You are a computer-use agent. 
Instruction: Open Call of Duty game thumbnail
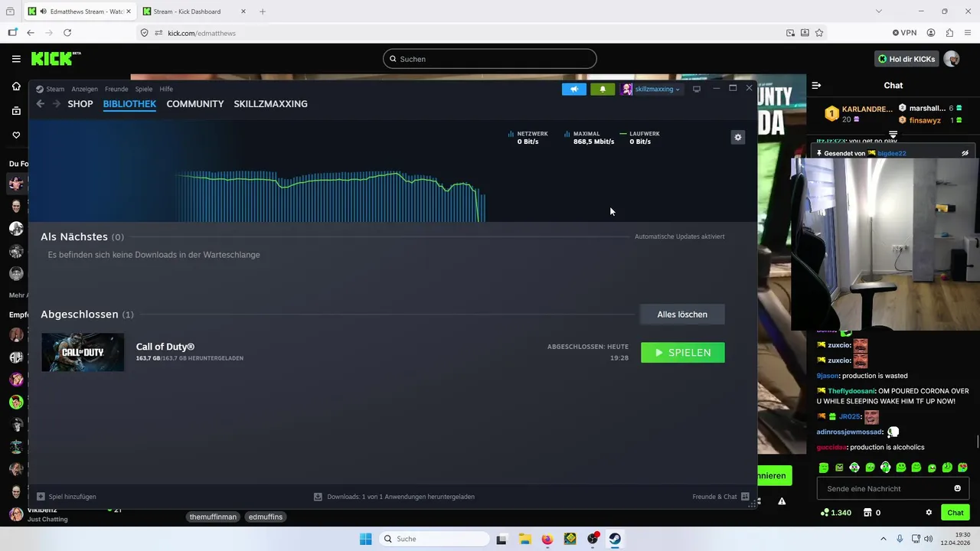pyautogui.click(x=83, y=352)
